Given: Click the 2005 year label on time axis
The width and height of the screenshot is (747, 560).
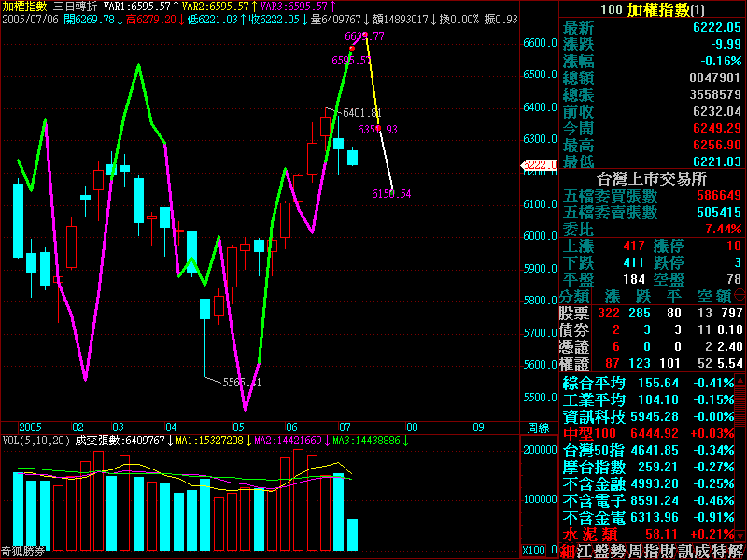Looking at the screenshot, I should [x=30, y=427].
